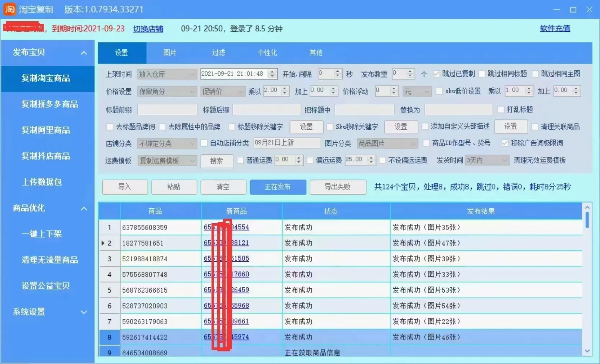Click the 搜索 freight template button
The width and height of the screenshot is (600, 364).
(217, 161)
